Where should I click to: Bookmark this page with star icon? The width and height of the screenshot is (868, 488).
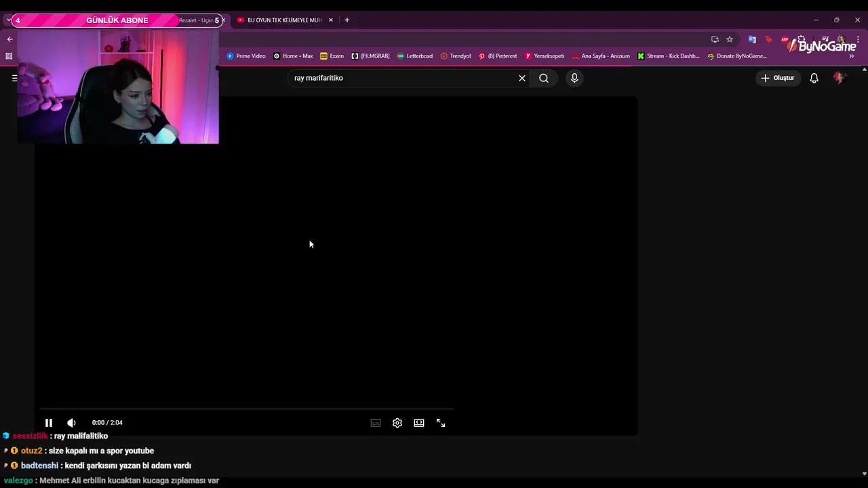point(730,39)
